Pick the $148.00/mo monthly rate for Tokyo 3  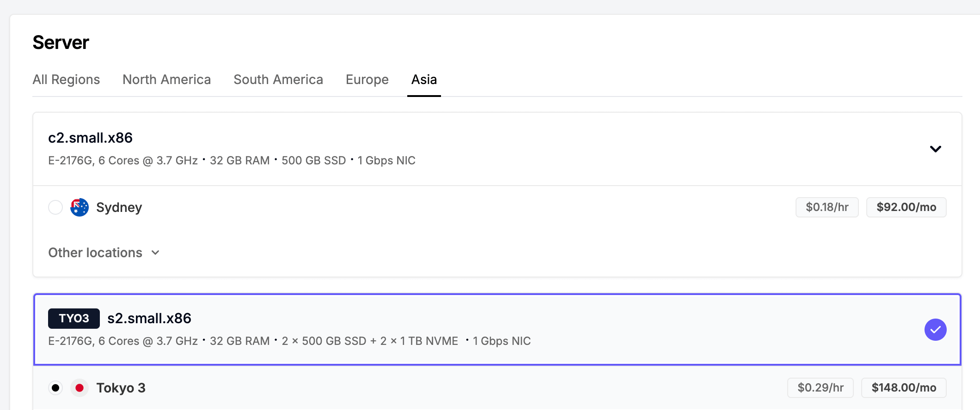pos(904,388)
